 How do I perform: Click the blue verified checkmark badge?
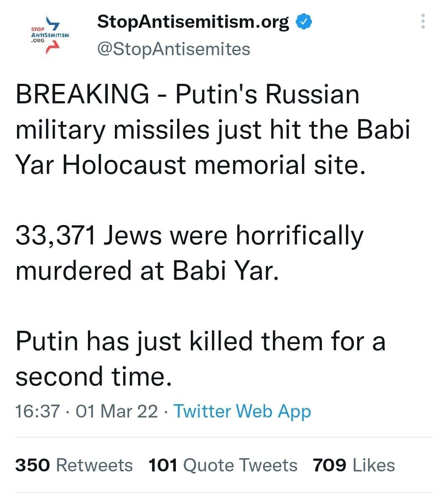304,22
